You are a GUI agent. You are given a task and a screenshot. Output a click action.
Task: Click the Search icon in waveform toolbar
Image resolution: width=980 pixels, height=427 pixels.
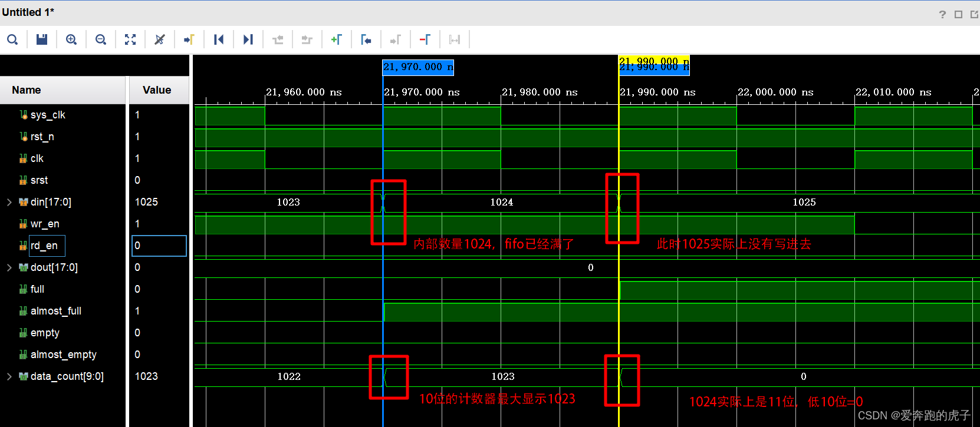(12, 39)
